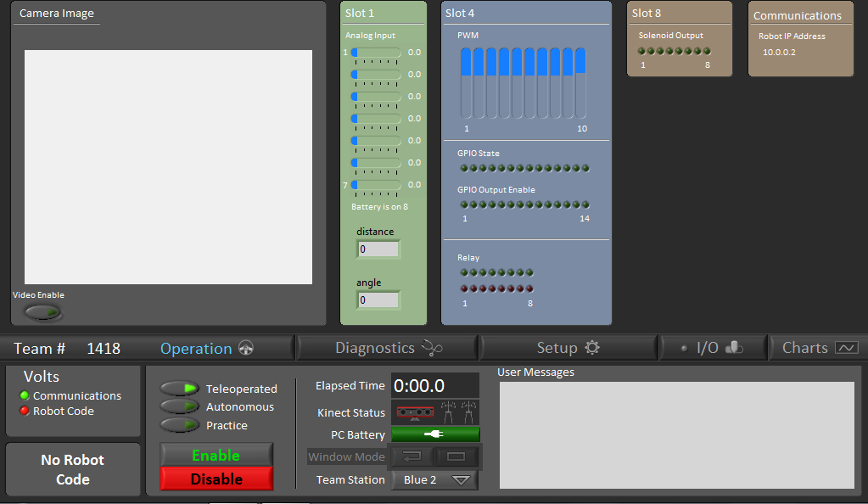Viewport: 868px width, 504px height.
Task: Click the steering wheel Operation icon
Action: click(x=246, y=348)
